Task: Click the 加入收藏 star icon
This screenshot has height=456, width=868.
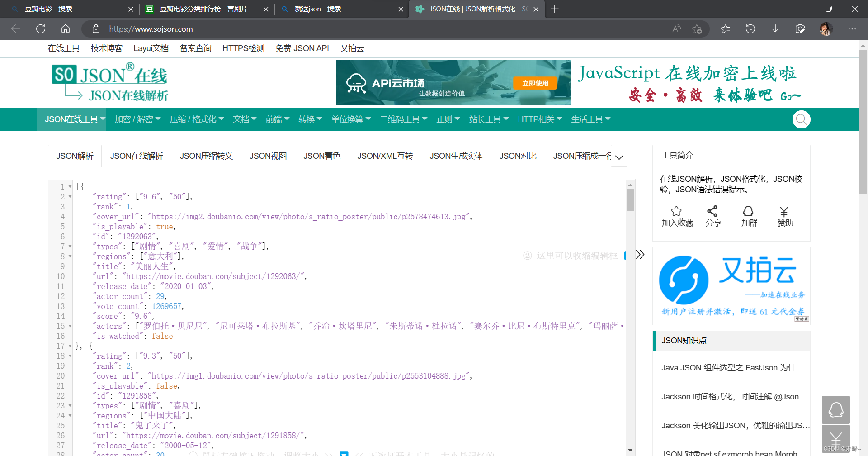Action: 676,211
